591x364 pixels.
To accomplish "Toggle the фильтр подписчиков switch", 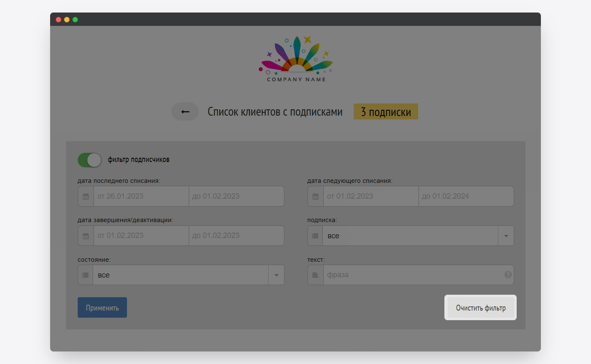I will click(x=89, y=160).
